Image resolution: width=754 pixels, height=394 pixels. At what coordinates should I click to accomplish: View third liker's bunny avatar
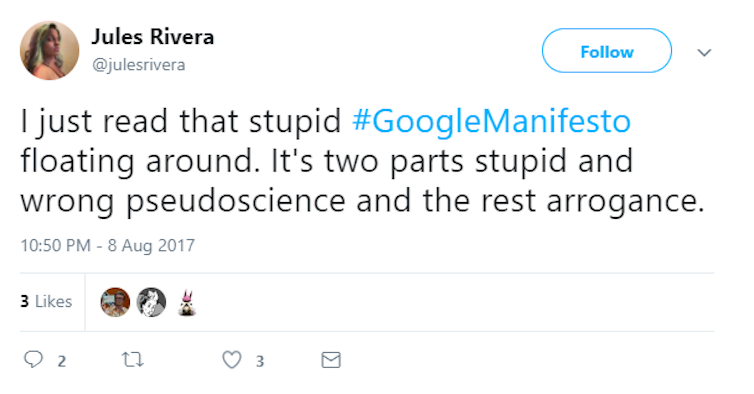(187, 303)
